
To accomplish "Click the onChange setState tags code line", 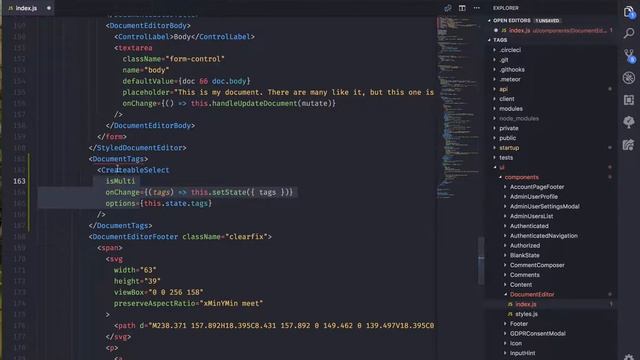I will coord(199,192).
